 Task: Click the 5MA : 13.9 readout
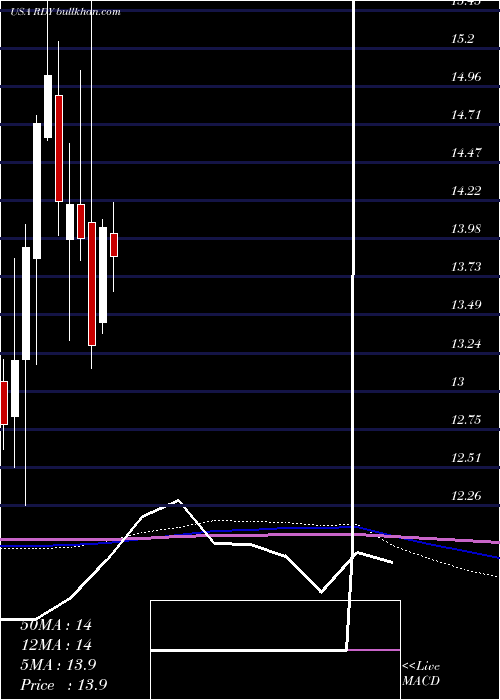(x=58, y=665)
